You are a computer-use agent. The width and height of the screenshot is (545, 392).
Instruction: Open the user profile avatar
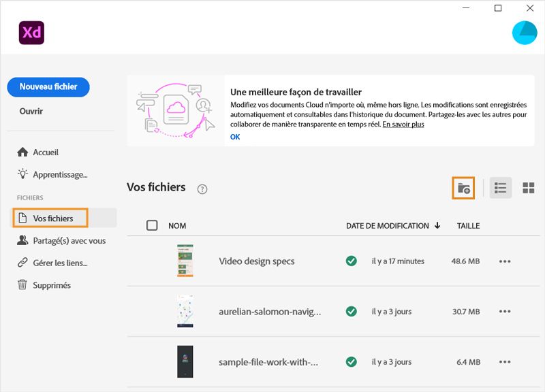pyautogui.click(x=525, y=33)
